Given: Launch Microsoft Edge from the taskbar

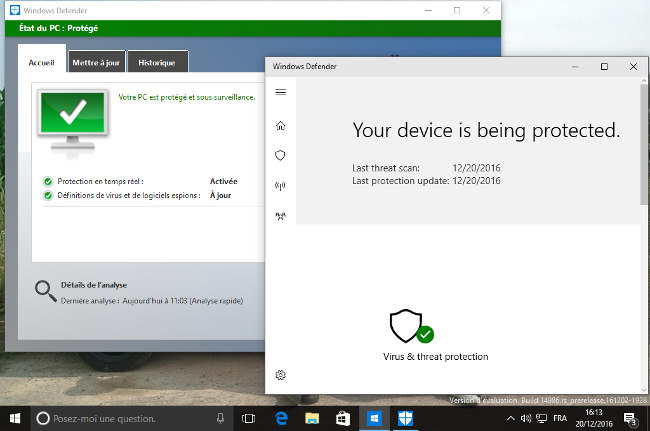Looking at the screenshot, I should 281,419.
